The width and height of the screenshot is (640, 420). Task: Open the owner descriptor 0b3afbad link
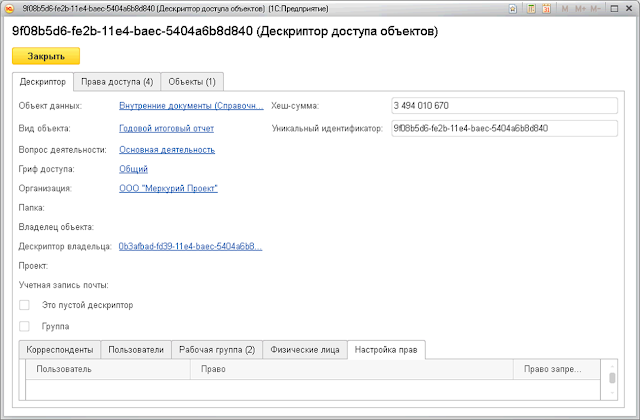click(x=190, y=246)
